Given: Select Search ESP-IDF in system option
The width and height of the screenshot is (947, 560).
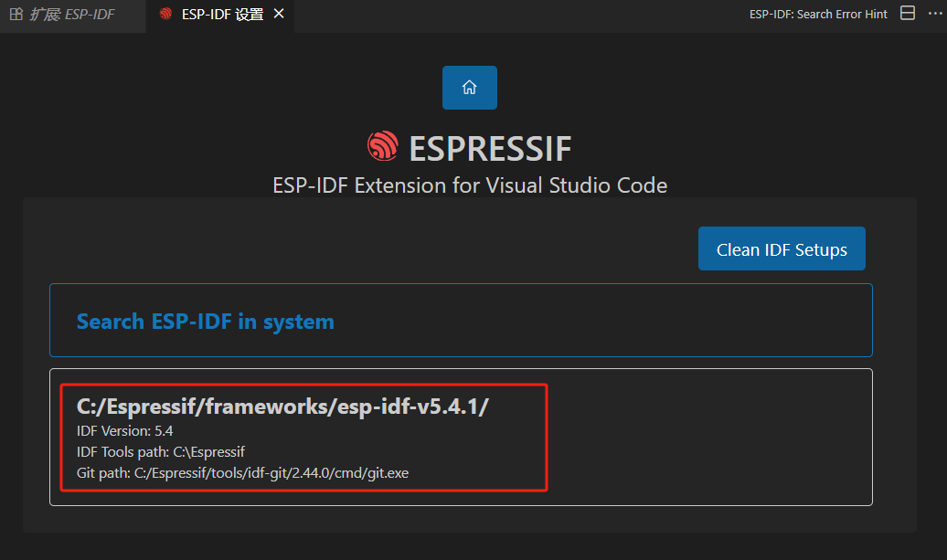Looking at the screenshot, I should [461, 321].
